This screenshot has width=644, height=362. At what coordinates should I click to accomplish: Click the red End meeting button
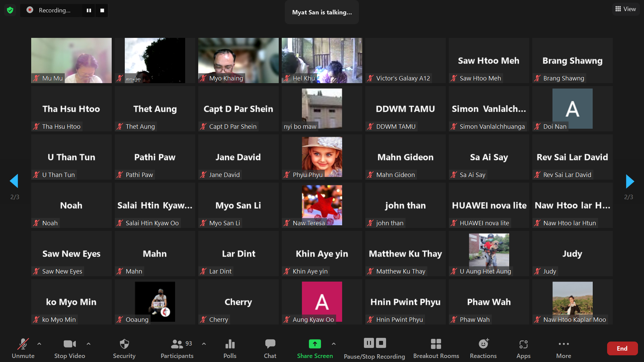[x=622, y=348]
